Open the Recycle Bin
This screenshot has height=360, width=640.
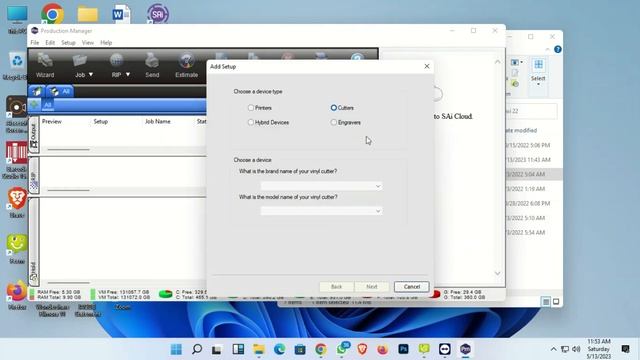pyautogui.click(x=17, y=62)
